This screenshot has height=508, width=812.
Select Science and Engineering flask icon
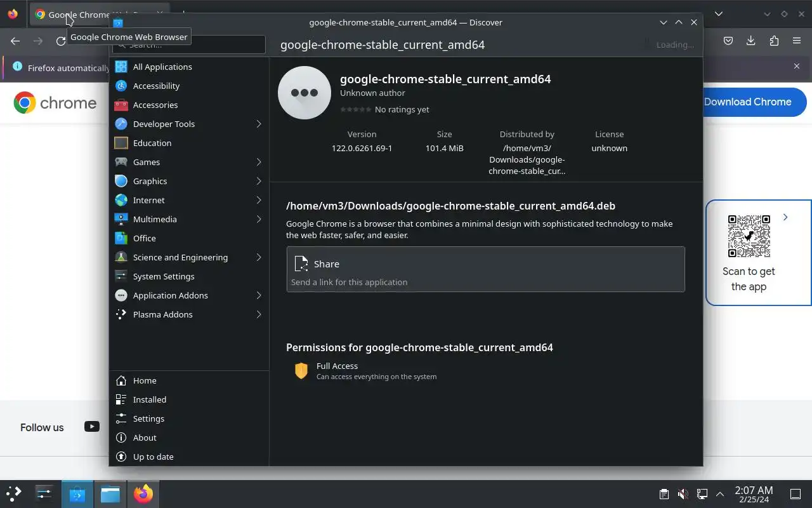(x=121, y=257)
